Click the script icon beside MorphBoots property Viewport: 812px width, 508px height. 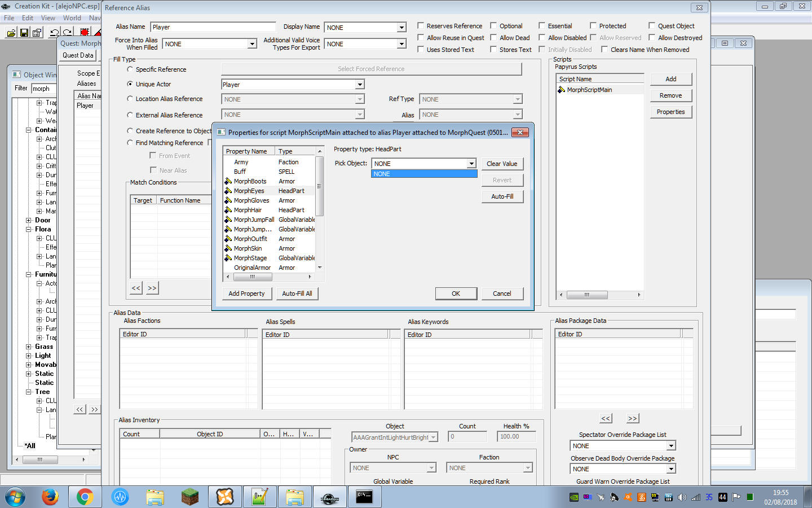(228, 181)
